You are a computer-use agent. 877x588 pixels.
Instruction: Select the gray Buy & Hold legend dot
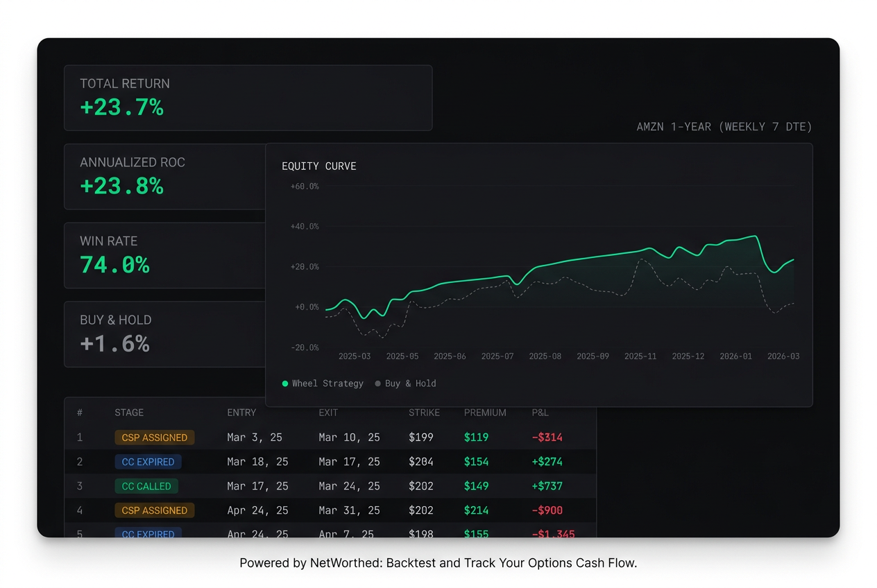tap(377, 383)
